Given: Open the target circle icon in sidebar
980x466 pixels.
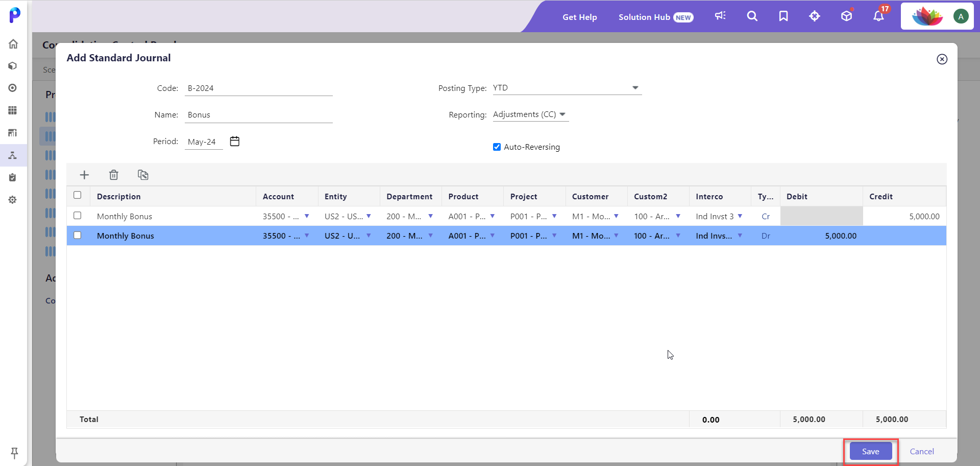Looking at the screenshot, I should click(x=13, y=88).
